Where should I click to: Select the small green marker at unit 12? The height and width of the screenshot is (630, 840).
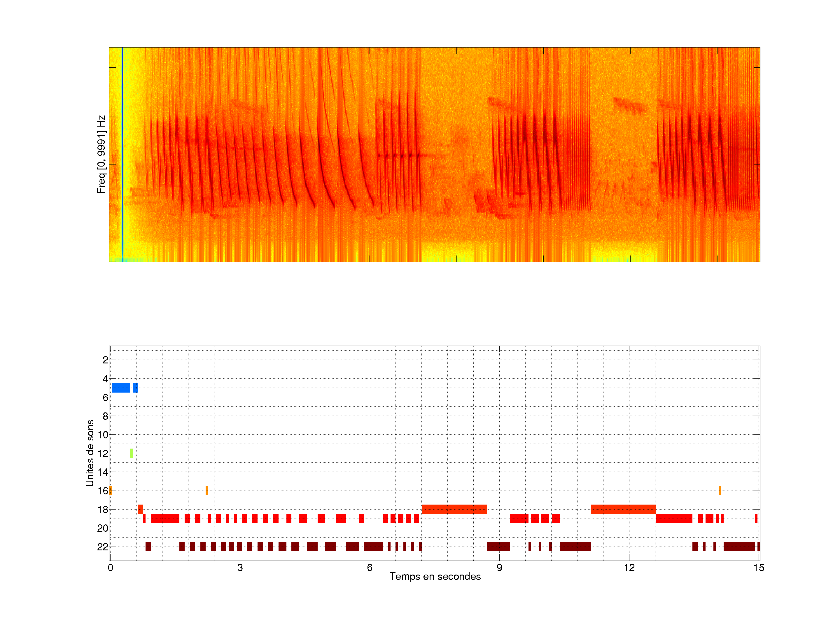tap(131, 453)
